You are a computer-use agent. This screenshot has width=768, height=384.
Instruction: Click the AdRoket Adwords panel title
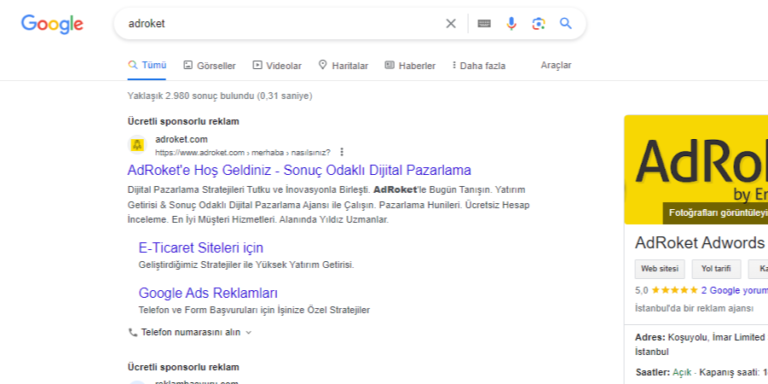click(700, 243)
